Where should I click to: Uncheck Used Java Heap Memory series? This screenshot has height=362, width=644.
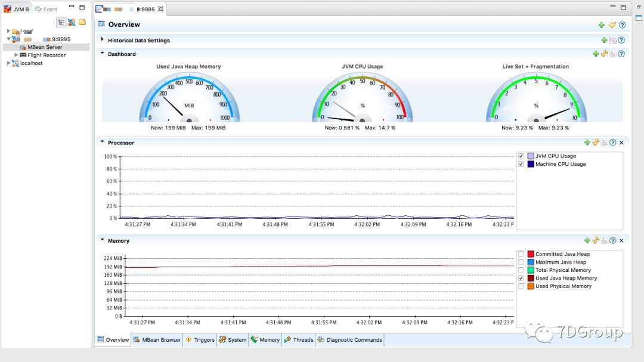pos(521,278)
